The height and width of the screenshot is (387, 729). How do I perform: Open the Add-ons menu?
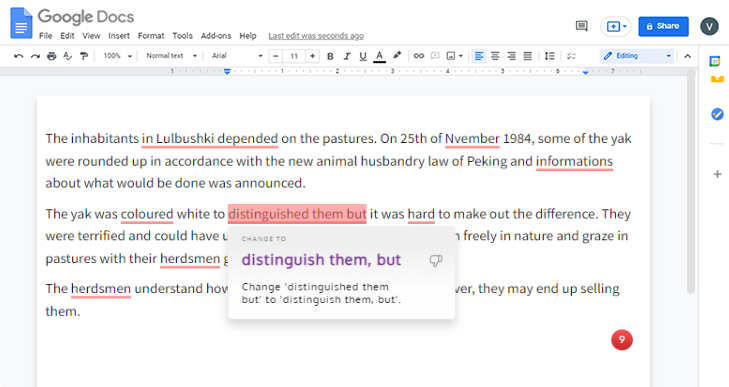[216, 36]
